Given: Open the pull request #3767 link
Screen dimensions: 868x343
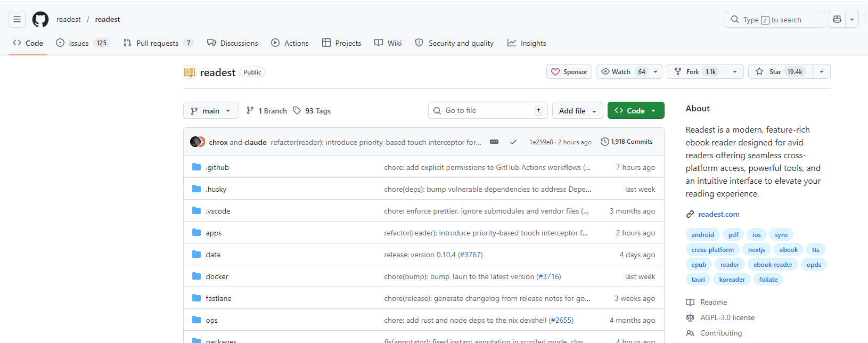Looking at the screenshot, I should (470, 255).
